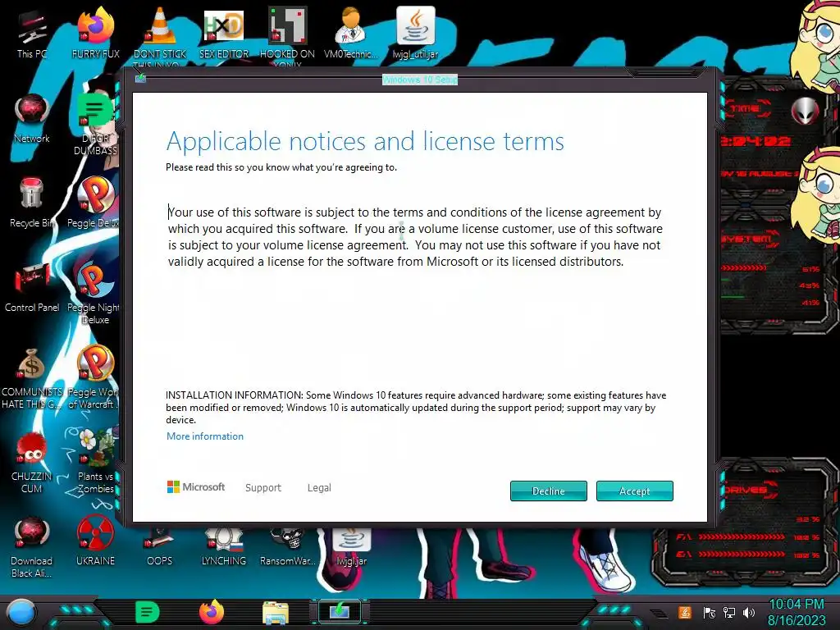The image size is (840, 630).
Task: Click the network tray icon
Action: coord(729,612)
